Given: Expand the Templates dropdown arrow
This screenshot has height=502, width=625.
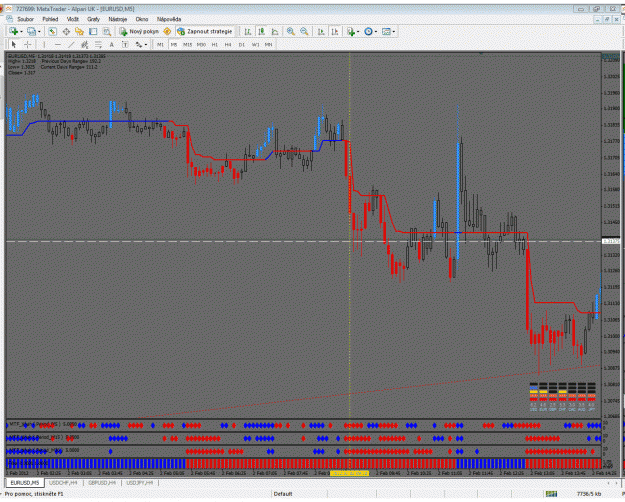Looking at the screenshot, I should [x=393, y=32].
